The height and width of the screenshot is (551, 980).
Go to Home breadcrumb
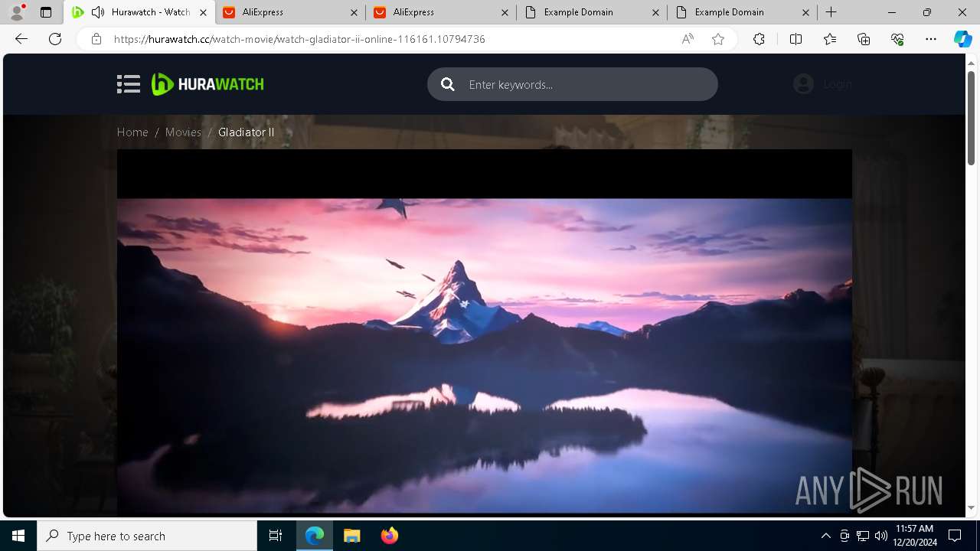tap(132, 132)
